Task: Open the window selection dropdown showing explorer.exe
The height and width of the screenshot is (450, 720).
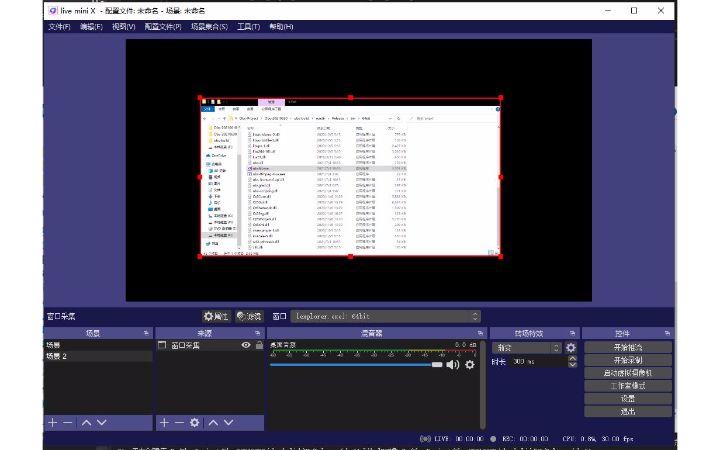Action: coord(386,316)
